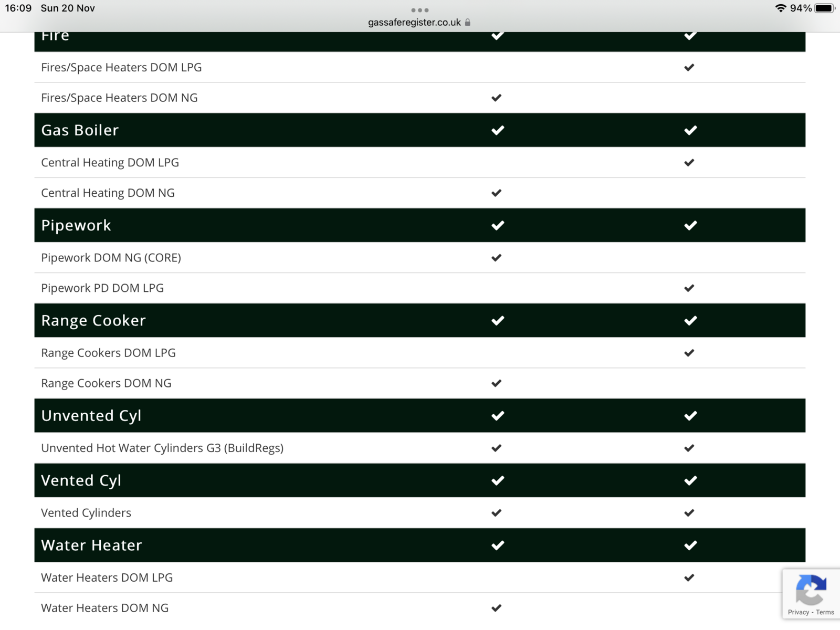
Task: Tap the padlock icon beside the URL
Action: (468, 23)
